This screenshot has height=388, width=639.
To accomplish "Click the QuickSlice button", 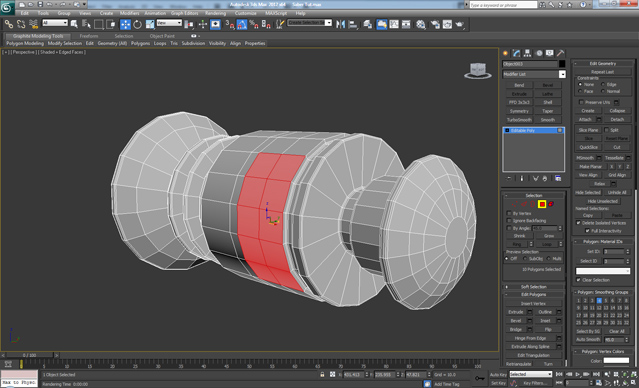I will tap(588, 147).
